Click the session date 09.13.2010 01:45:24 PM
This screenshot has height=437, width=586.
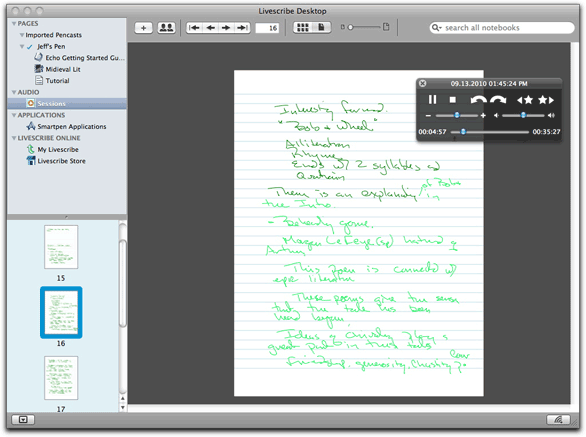[489, 83]
